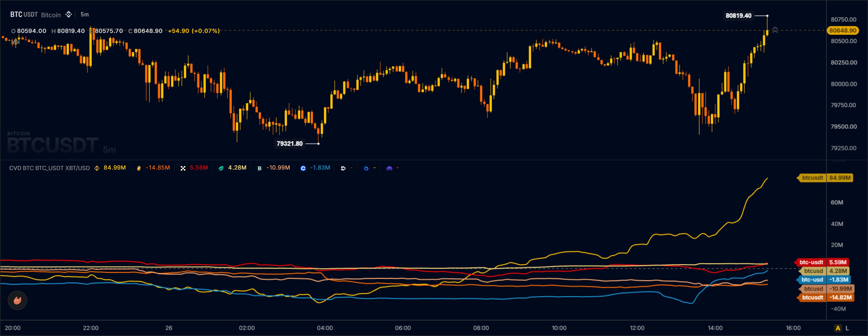The height and width of the screenshot is (336, 868).
Task: Click the 26 date label on time axis
Action: tap(169, 328)
